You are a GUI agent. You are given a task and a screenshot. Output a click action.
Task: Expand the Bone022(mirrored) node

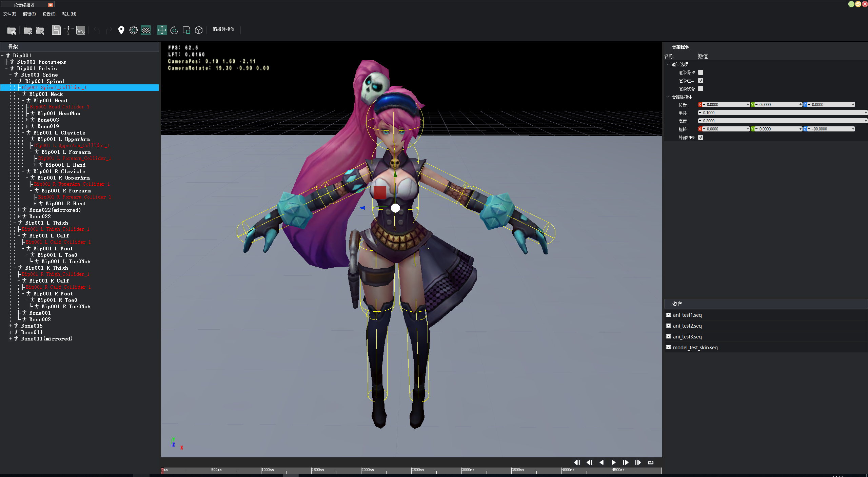[x=19, y=210]
